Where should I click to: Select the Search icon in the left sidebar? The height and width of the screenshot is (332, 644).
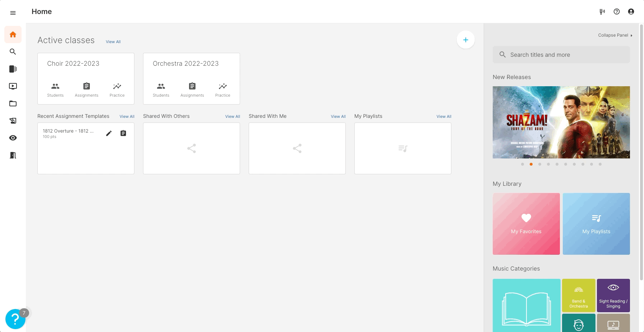(13, 52)
